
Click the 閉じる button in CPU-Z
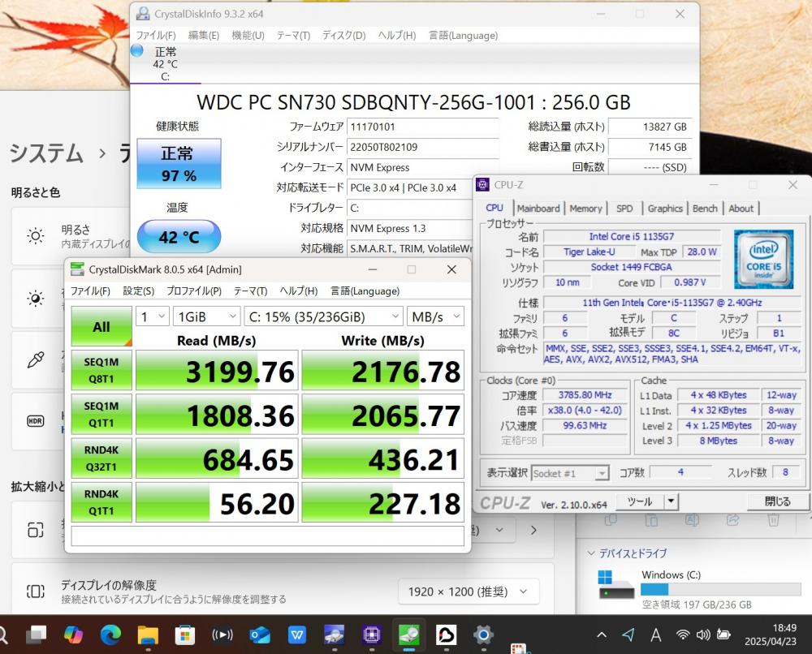click(x=777, y=501)
